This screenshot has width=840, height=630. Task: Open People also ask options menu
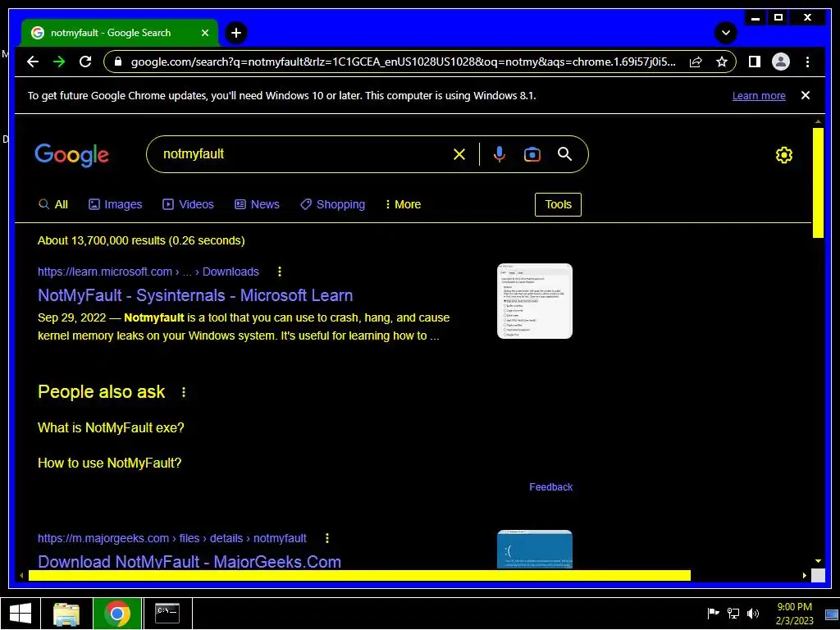pyautogui.click(x=184, y=392)
